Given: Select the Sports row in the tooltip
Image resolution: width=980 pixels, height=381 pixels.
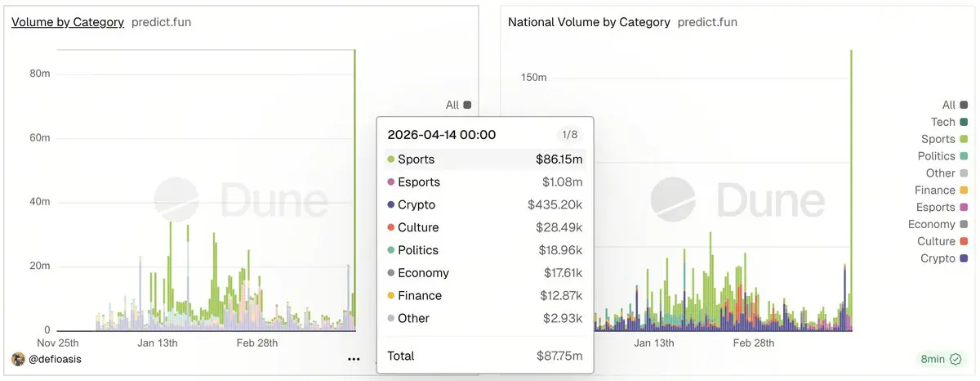Looking at the screenshot, I should click(x=485, y=159).
